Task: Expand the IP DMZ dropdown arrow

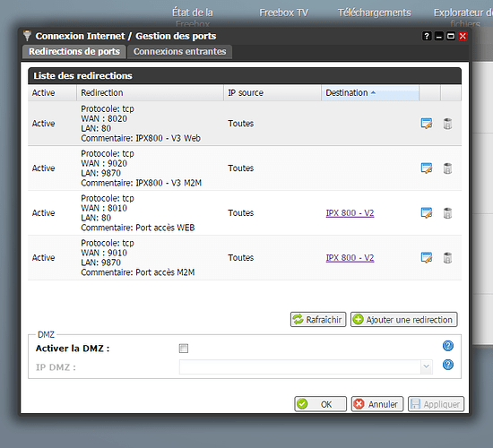Action: pyautogui.click(x=427, y=366)
